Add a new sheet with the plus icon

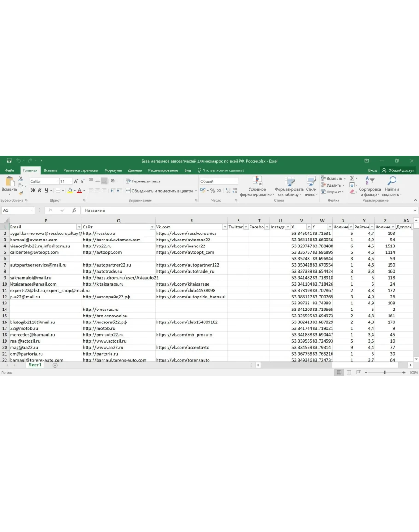tap(55, 365)
